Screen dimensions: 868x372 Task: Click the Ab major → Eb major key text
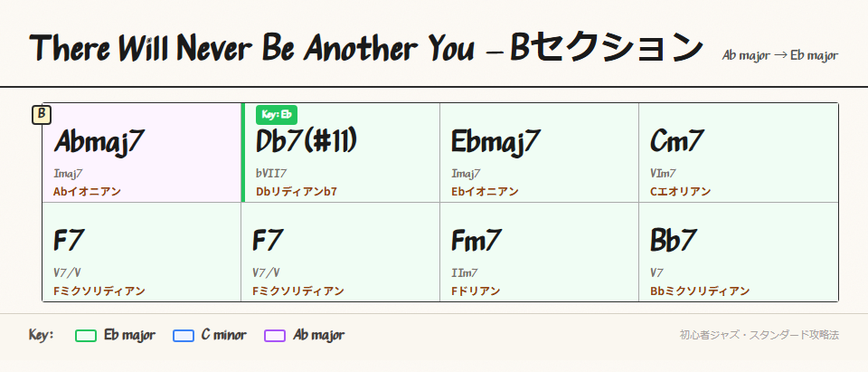point(780,56)
